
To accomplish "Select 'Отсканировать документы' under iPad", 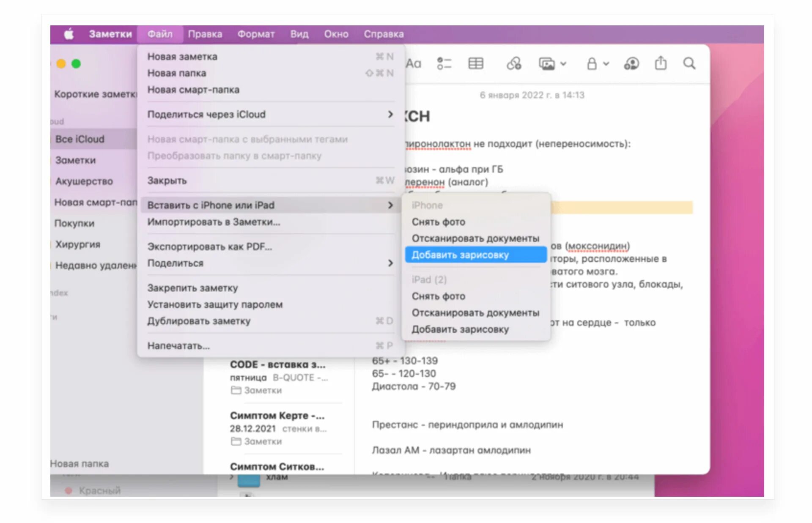I will point(475,313).
